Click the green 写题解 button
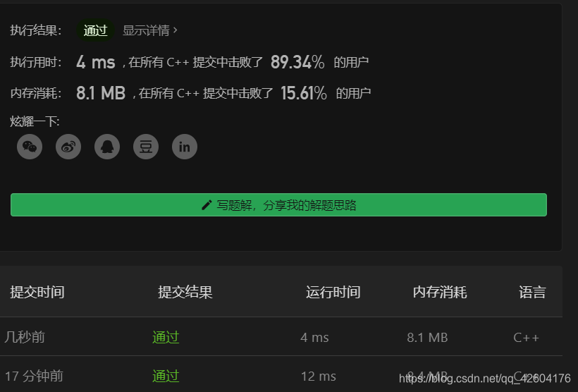The image size is (578, 392). (x=278, y=204)
